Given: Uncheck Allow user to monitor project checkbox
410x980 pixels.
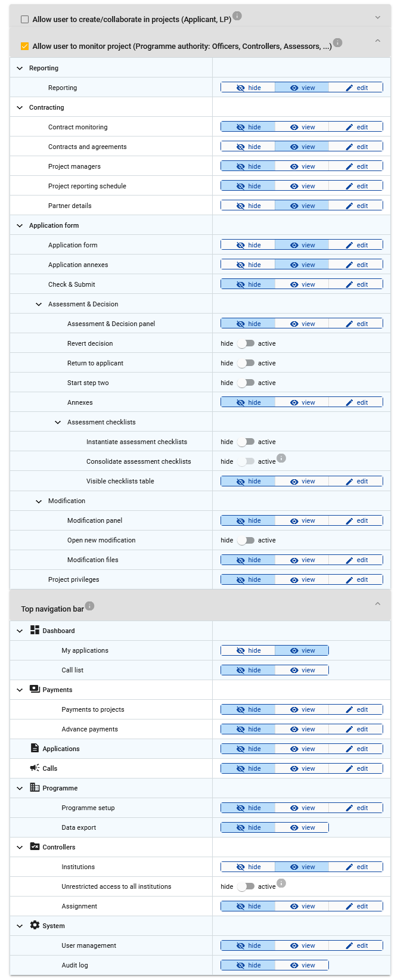Looking at the screenshot, I should tap(24, 46).
